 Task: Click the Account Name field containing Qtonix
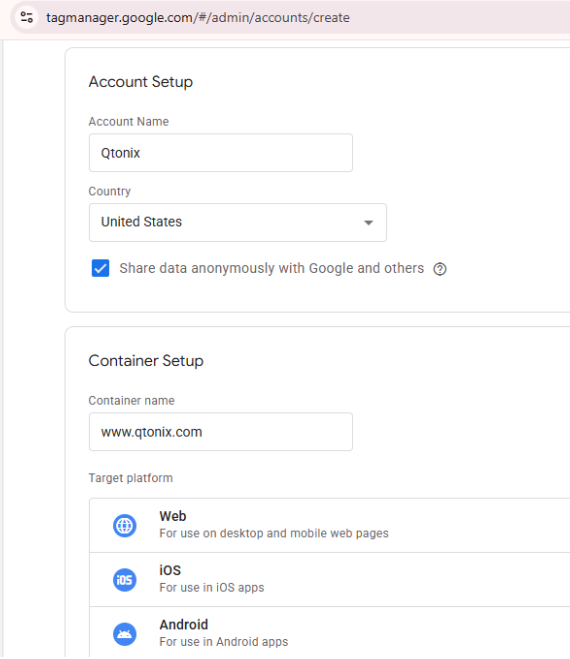click(221, 153)
